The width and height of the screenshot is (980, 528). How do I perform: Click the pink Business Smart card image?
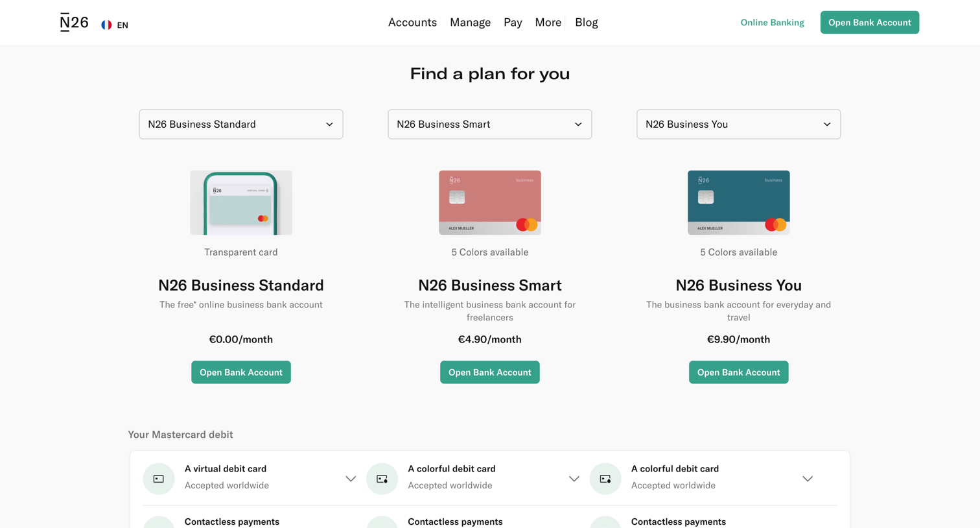tap(490, 202)
